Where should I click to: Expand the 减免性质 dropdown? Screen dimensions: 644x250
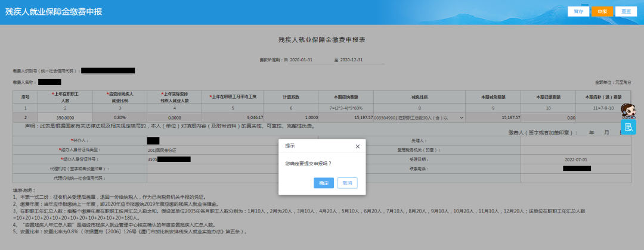tap(460, 118)
